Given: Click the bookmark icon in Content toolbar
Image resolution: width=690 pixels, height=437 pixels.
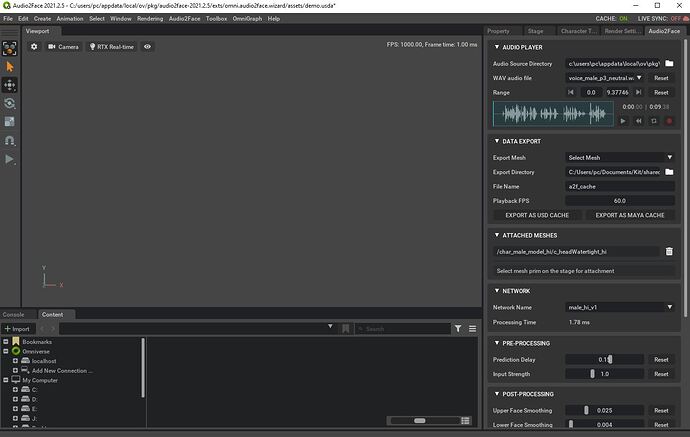Looking at the screenshot, I should (x=345, y=328).
